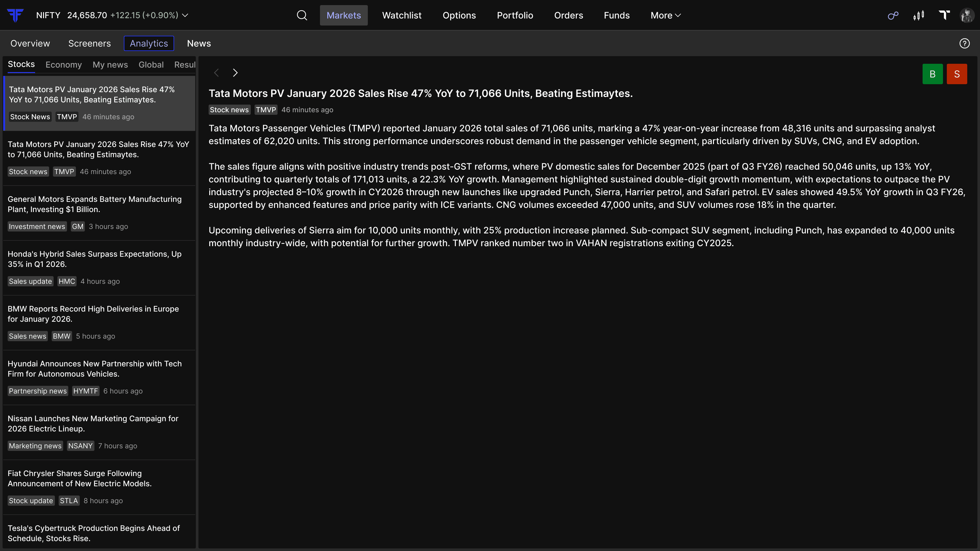The height and width of the screenshot is (551, 980).
Task: Click the HYMTF ticker tag
Action: pyautogui.click(x=85, y=391)
